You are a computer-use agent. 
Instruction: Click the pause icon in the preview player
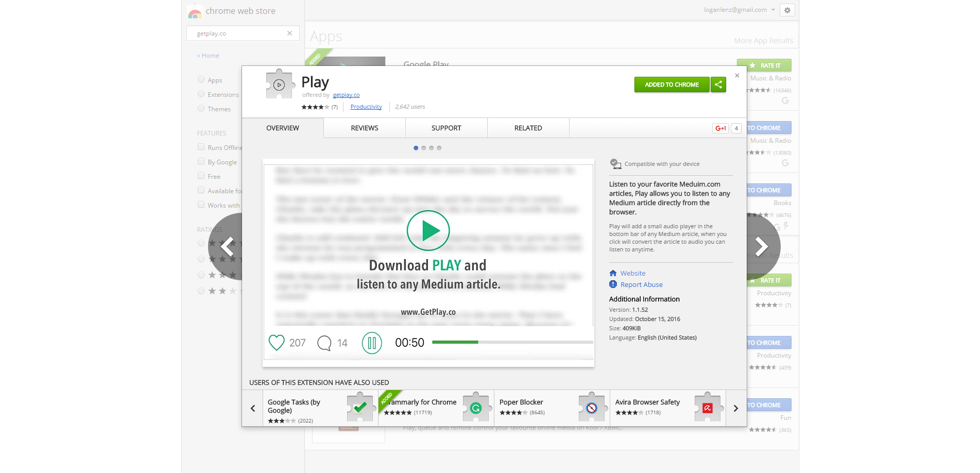[372, 343]
